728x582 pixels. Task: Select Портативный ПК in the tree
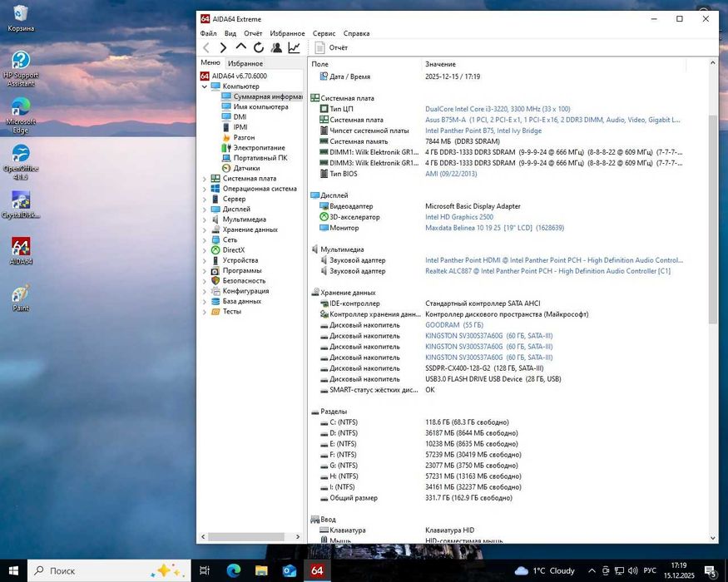click(260, 158)
